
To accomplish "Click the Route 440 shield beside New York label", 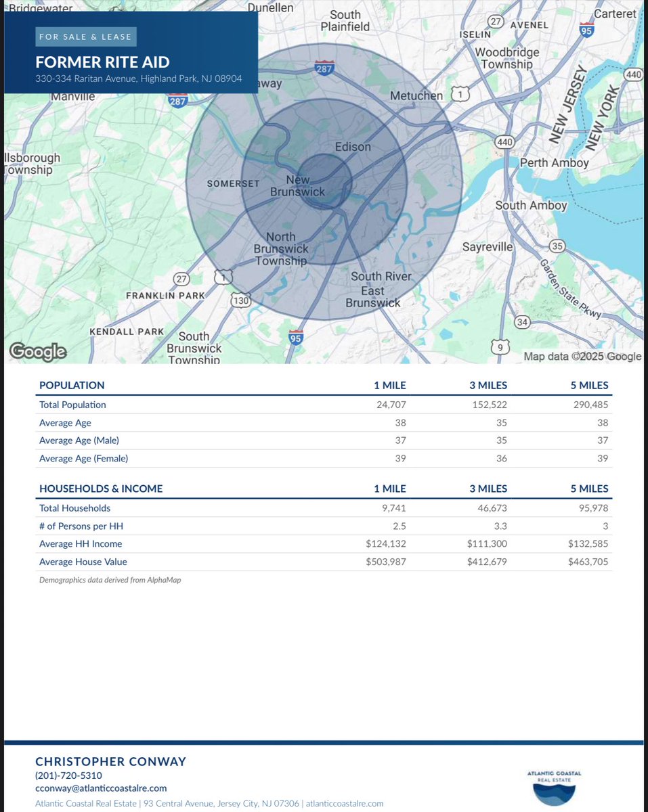I will point(632,75).
